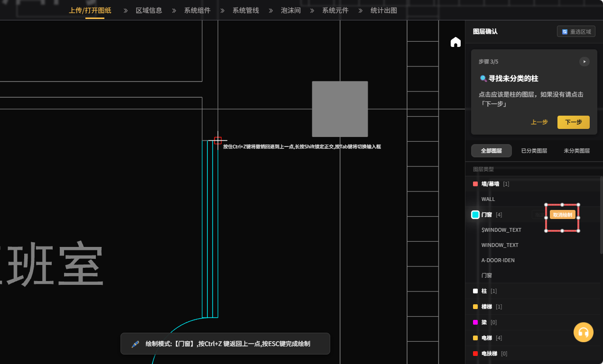Open the headset customer support button
The image size is (603, 364).
pos(583,332)
